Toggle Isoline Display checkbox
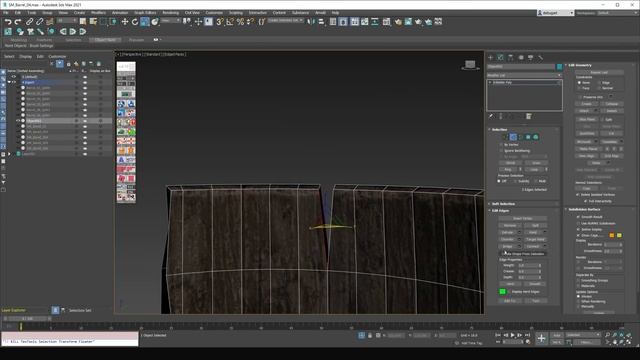The height and width of the screenshot is (360, 640). coord(578,229)
